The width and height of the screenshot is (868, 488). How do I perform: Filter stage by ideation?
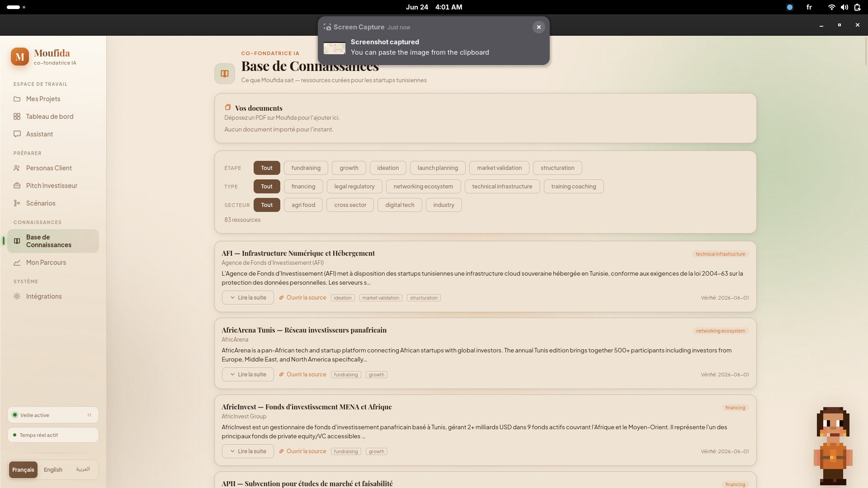coord(388,168)
